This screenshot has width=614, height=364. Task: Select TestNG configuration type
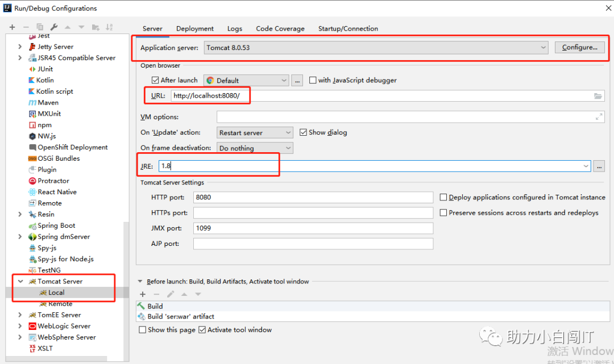[49, 270]
